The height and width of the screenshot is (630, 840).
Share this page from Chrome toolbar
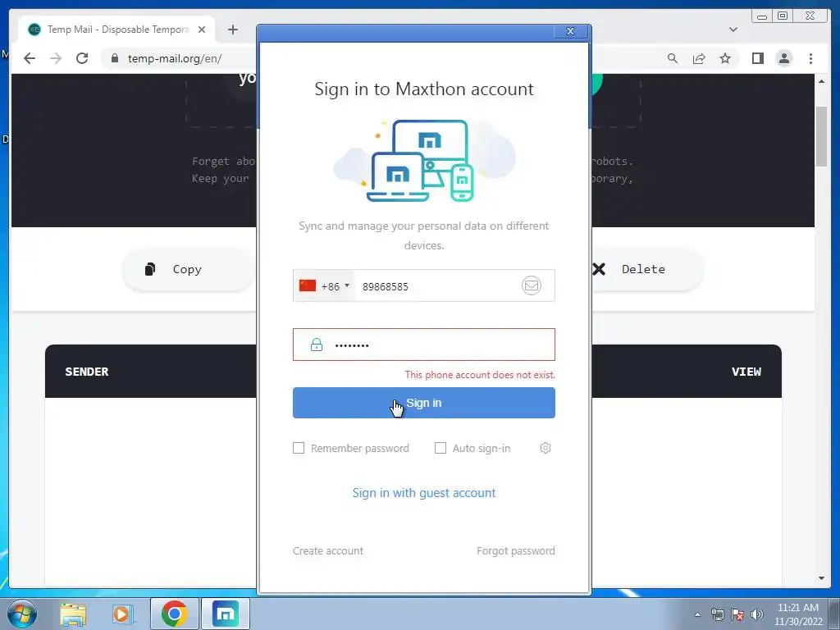[699, 58]
